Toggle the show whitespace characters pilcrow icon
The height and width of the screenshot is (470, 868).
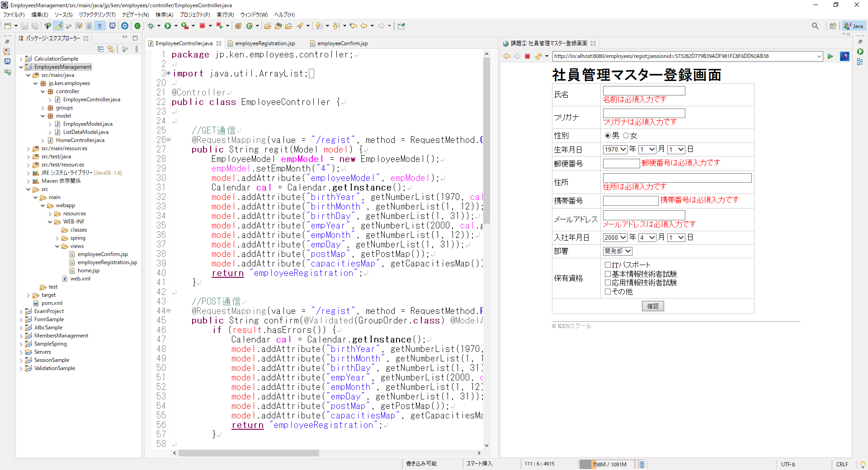tap(100, 26)
